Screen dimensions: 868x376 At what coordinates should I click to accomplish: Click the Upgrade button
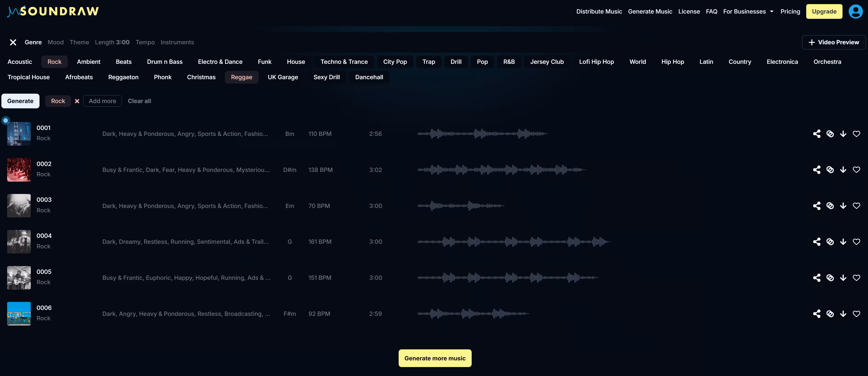[824, 11]
